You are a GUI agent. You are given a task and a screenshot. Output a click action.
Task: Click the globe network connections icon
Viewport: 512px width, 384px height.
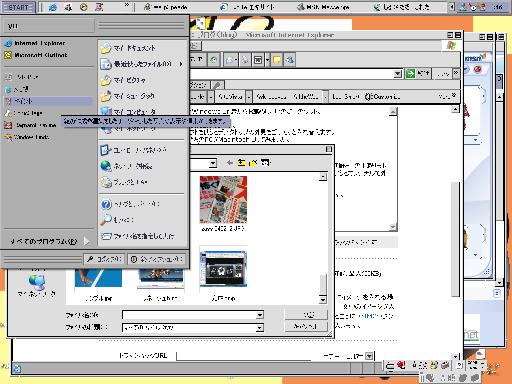[x=106, y=166]
